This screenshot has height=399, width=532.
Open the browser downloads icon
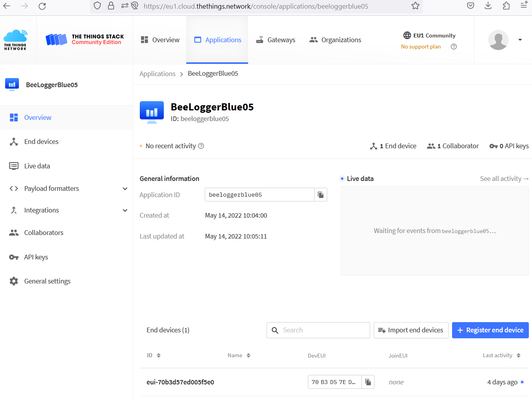click(488, 6)
